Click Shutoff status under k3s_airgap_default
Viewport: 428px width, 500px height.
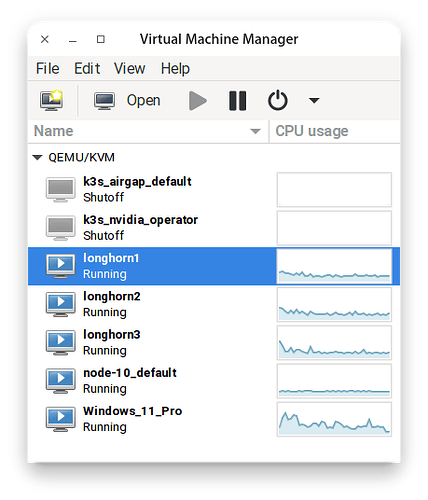104,197
